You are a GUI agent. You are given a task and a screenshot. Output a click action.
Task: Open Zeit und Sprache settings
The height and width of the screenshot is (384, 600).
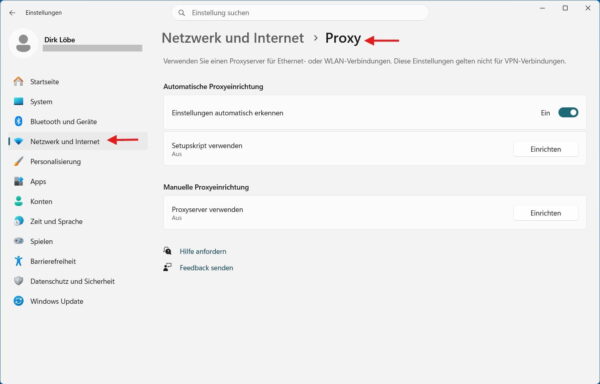tap(78, 221)
